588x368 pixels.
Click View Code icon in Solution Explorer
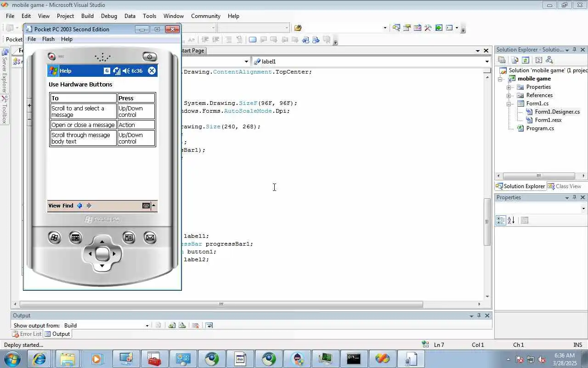click(x=539, y=60)
